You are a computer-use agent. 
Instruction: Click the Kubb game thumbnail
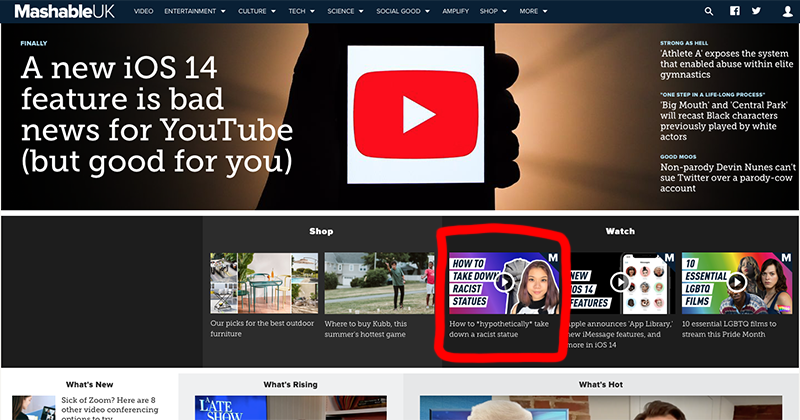coord(378,282)
